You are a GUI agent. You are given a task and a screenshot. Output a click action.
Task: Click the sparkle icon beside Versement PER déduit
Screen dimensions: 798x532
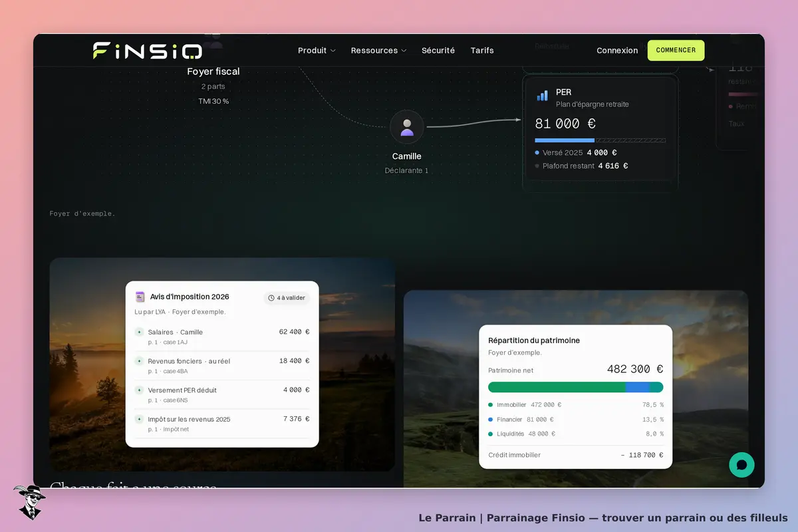pos(139,390)
